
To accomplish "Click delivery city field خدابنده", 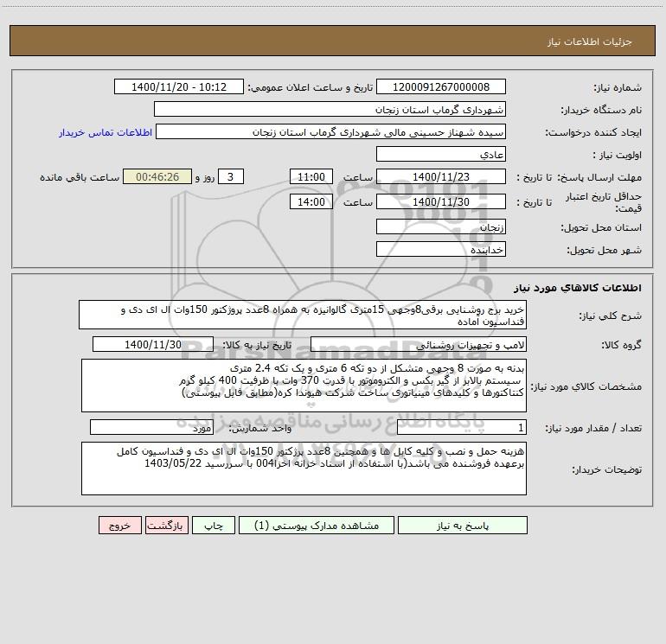I will click(x=441, y=249).
